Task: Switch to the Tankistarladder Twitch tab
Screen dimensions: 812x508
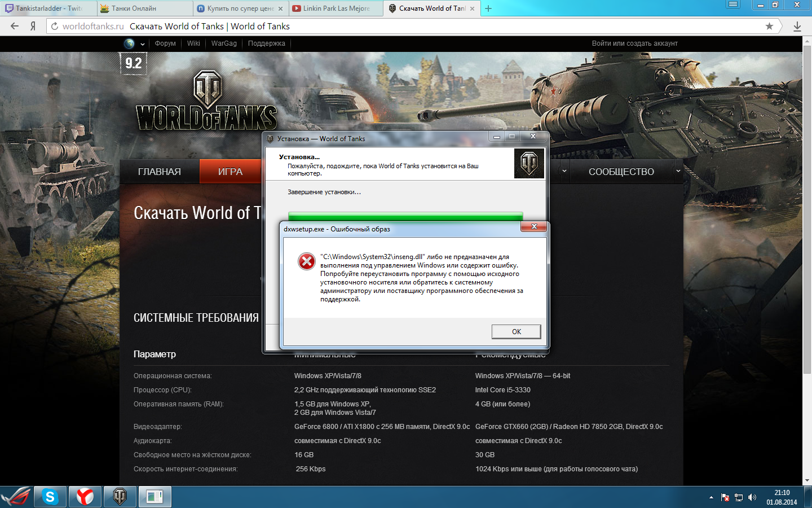Action: 47,8
